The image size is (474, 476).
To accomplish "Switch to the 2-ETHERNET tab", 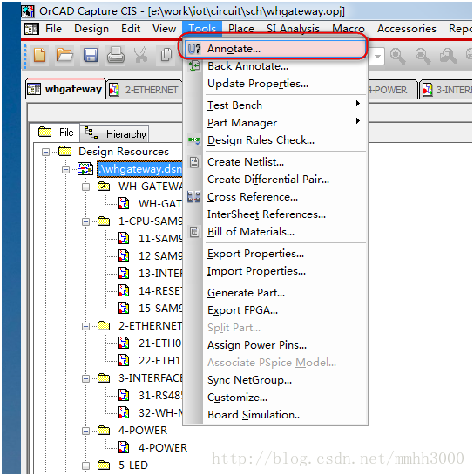I will 144,90.
